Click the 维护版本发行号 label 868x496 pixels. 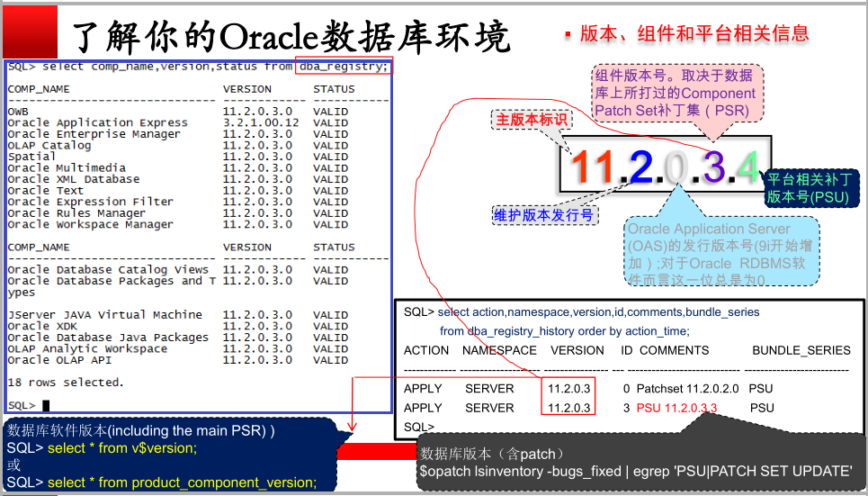543,215
